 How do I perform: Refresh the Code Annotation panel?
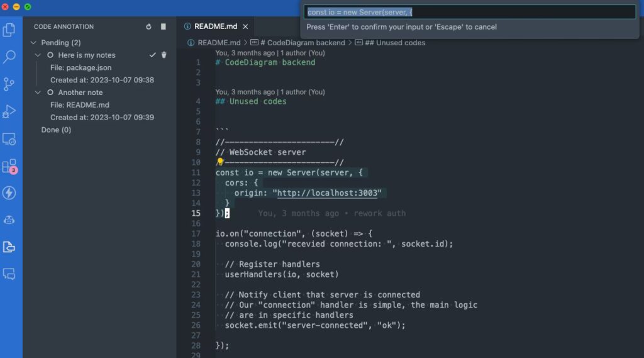coord(149,27)
